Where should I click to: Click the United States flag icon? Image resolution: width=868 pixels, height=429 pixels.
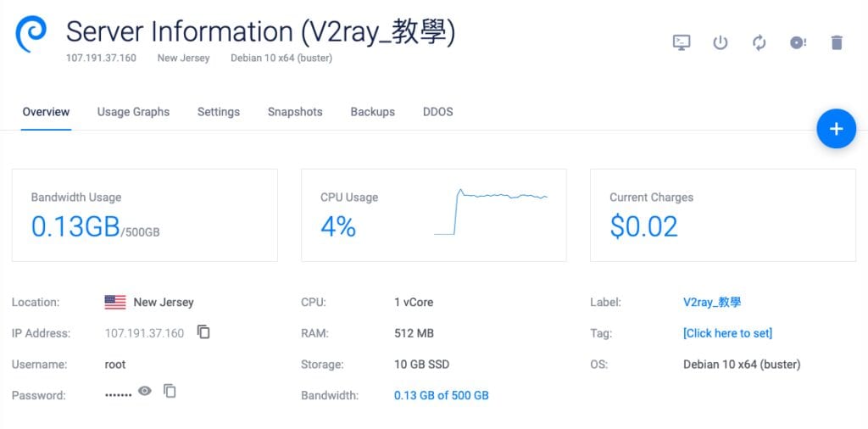pyautogui.click(x=115, y=302)
